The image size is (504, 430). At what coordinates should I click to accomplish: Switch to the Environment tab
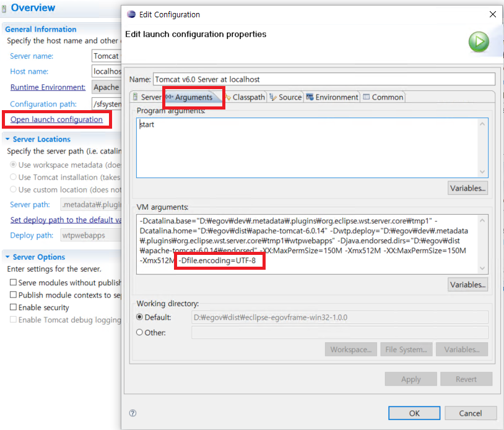(x=332, y=97)
